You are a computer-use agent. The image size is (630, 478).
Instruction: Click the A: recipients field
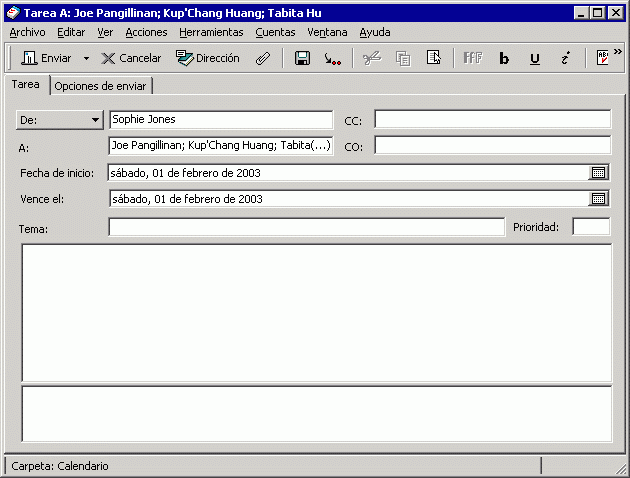221,145
